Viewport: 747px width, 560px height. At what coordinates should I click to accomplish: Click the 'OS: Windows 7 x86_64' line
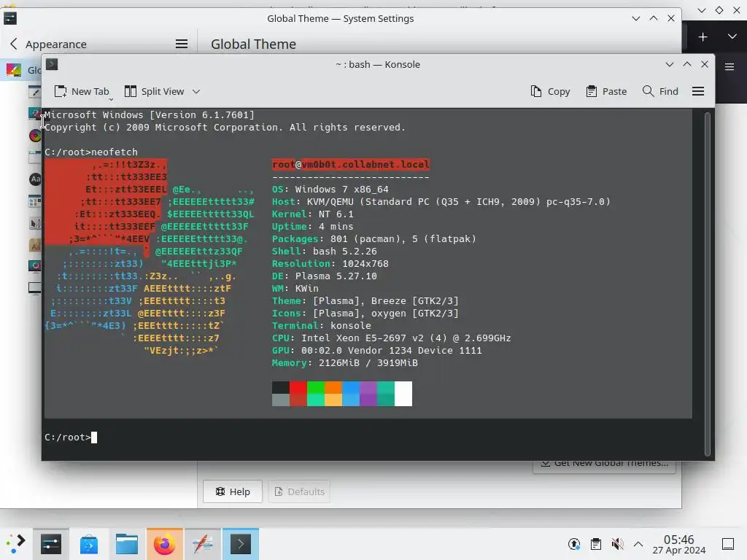pos(330,190)
